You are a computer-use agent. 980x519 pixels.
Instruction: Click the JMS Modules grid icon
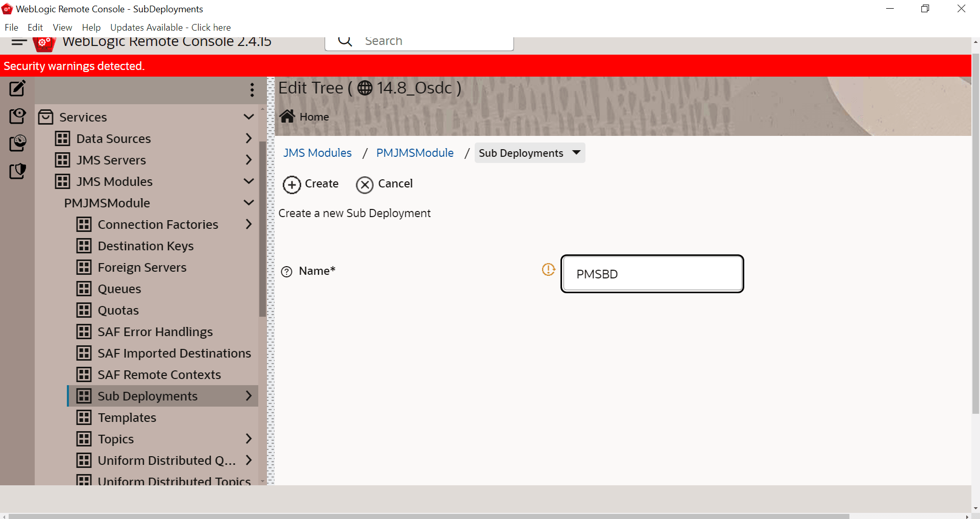[x=63, y=181]
